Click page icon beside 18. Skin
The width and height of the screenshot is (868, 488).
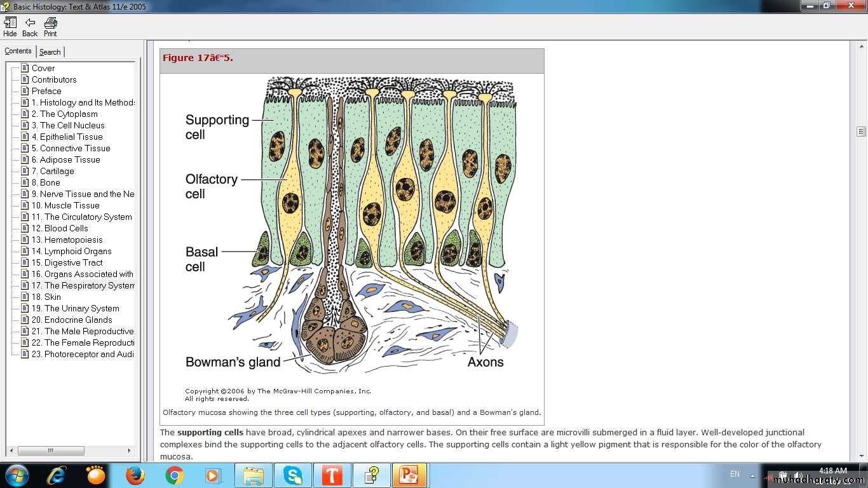25,297
